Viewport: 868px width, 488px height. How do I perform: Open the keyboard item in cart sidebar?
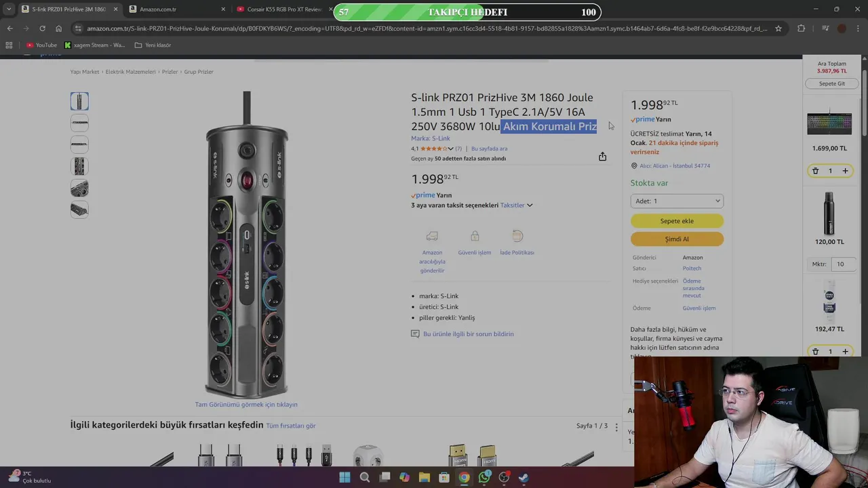(829, 123)
